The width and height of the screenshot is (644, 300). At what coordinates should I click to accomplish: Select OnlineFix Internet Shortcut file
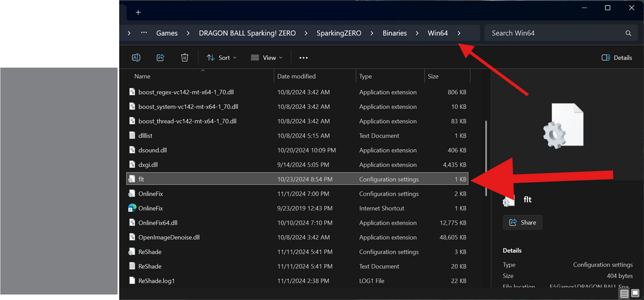click(x=298, y=208)
